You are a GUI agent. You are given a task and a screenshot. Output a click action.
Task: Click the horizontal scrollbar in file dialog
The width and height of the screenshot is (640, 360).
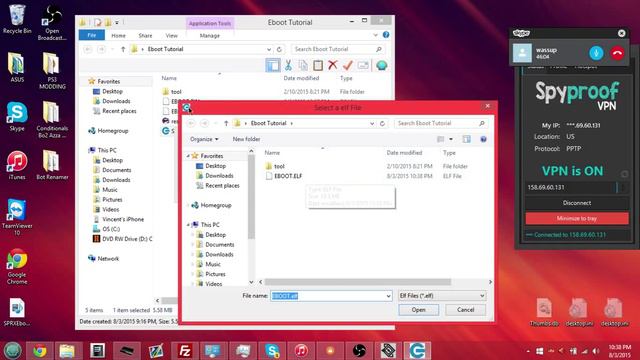coord(358,282)
